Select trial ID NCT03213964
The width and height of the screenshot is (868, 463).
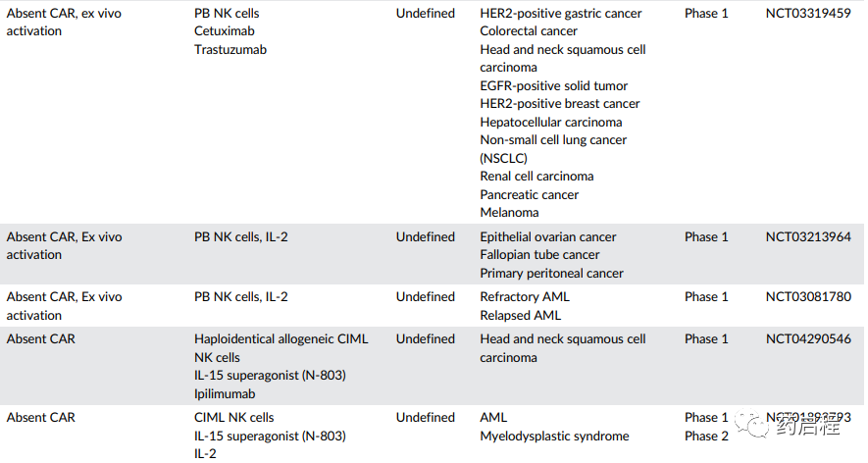[808, 237]
